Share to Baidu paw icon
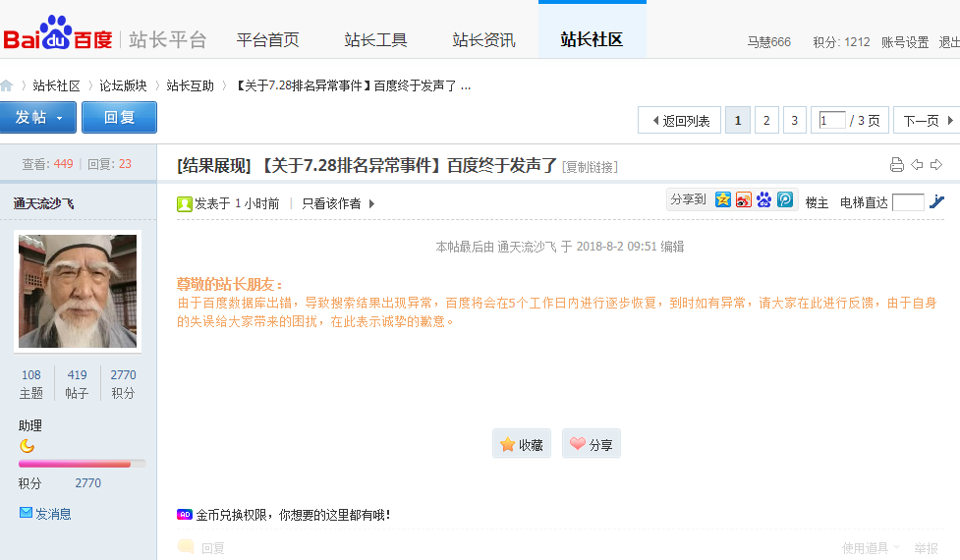The width and height of the screenshot is (960, 560). [x=763, y=199]
